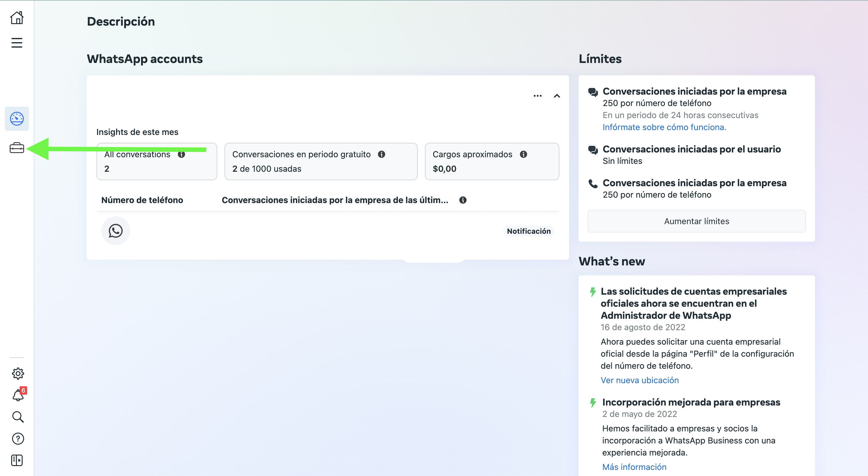Image resolution: width=868 pixels, height=476 pixels.
Task: Click info icon next to All conversations
Action: (181, 154)
